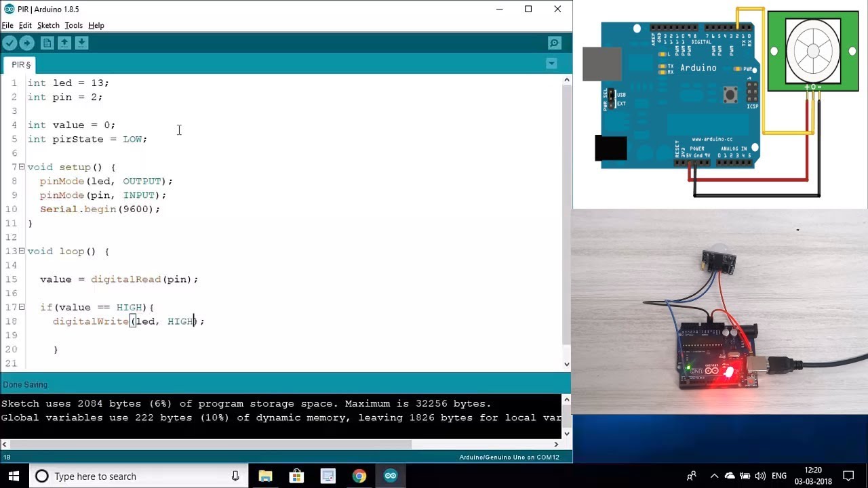Open a sketch with the up-arrow icon

pyautogui.click(x=64, y=43)
